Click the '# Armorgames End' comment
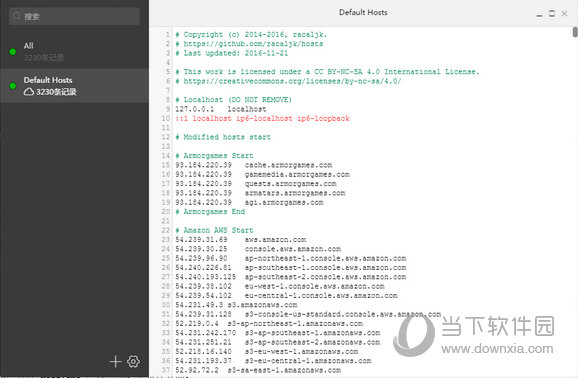This screenshot has width=578, height=378. (210, 212)
